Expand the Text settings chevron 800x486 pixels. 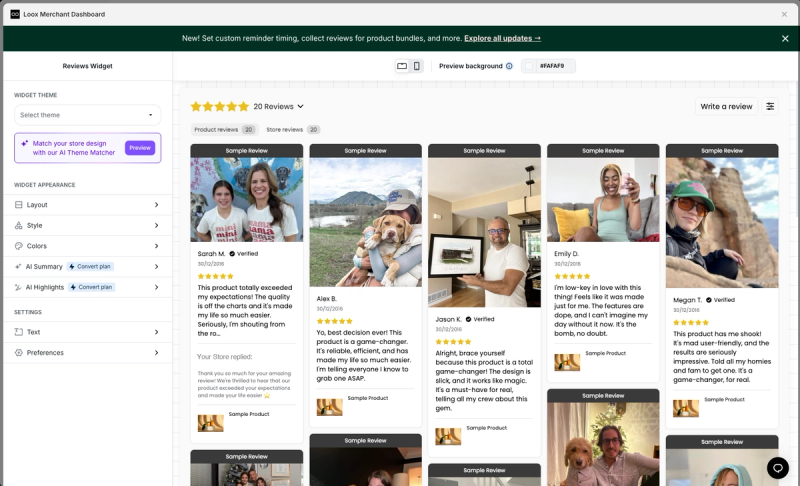click(156, 332)
